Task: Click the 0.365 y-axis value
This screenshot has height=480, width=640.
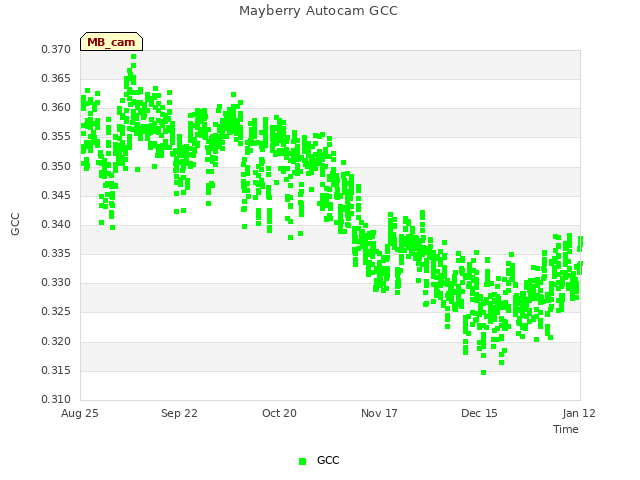Action: click(56, 78)
